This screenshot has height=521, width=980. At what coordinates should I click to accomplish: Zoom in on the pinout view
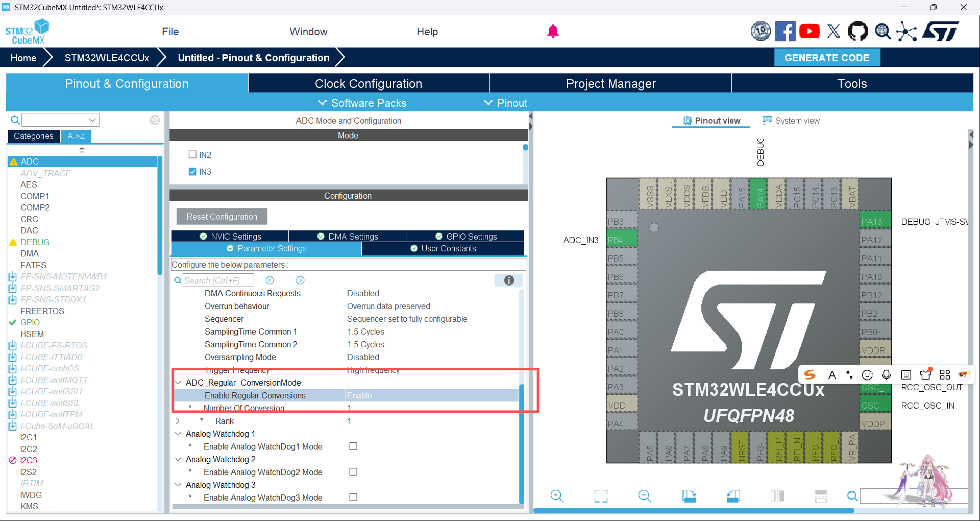coord(557,496)
